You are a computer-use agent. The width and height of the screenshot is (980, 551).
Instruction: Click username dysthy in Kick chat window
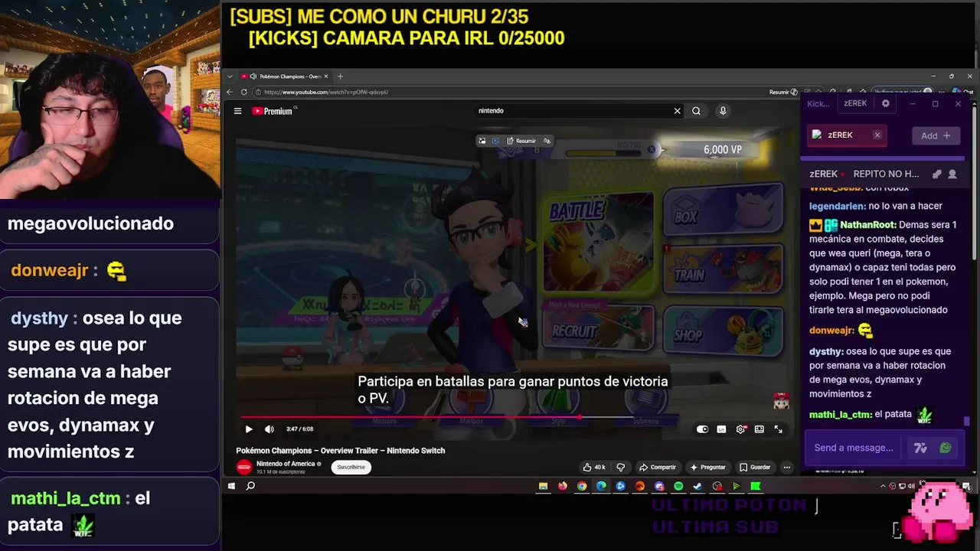click(826, 351)
